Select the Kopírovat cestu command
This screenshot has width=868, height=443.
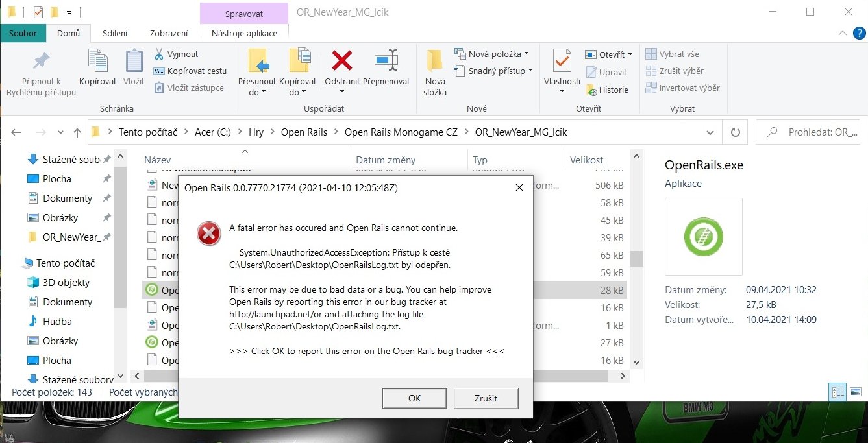click(190, 71)
